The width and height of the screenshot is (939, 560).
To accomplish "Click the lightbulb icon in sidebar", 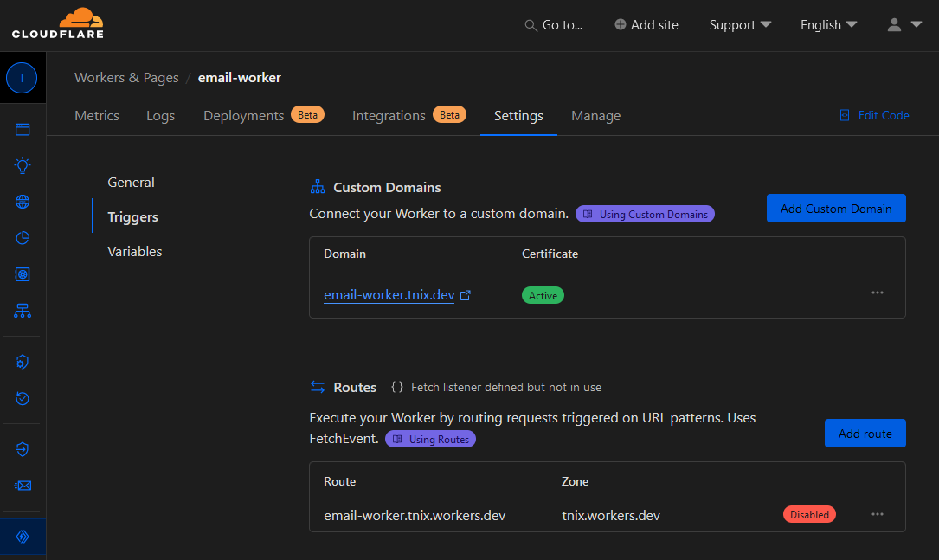I will (23, 165).
